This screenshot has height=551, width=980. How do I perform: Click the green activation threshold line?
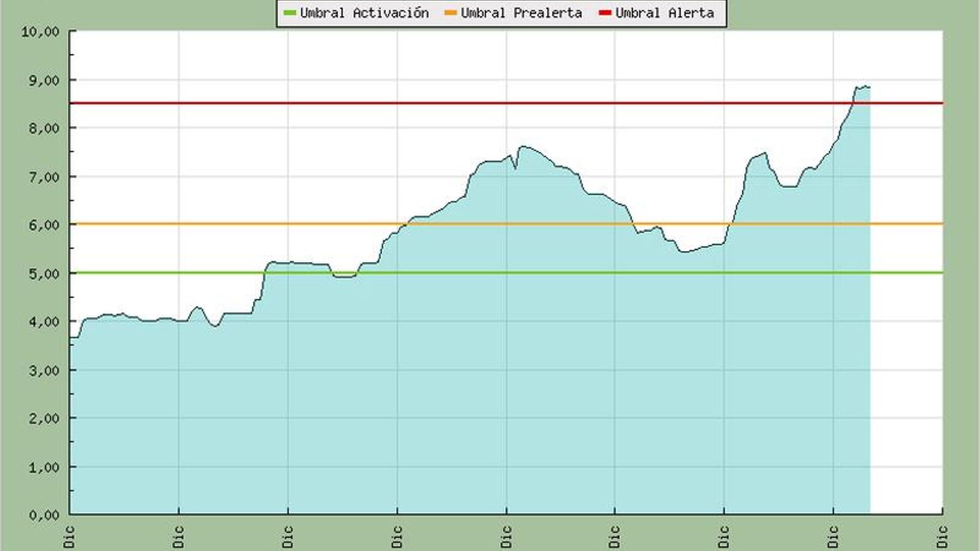184,272
